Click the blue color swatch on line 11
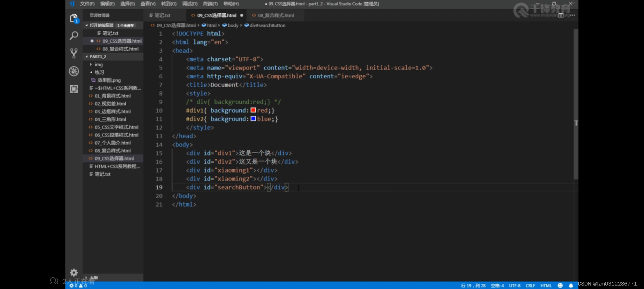This screenshot has width=644, height=289. [253, 119]
